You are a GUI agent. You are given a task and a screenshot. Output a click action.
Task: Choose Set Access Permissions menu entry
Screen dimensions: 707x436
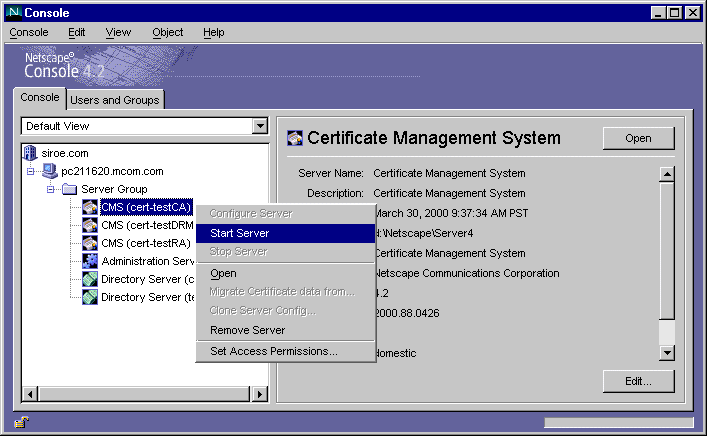point(273,351)
